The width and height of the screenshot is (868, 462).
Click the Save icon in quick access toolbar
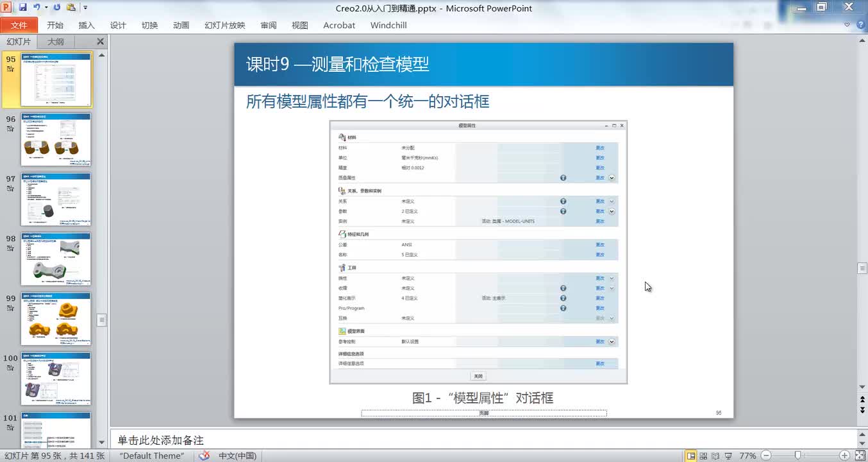pyautogui.click(x=23, y=8)
